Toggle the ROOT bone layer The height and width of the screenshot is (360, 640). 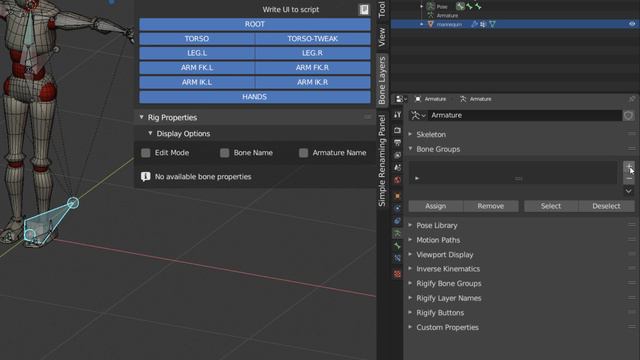[x=255, y=24]
